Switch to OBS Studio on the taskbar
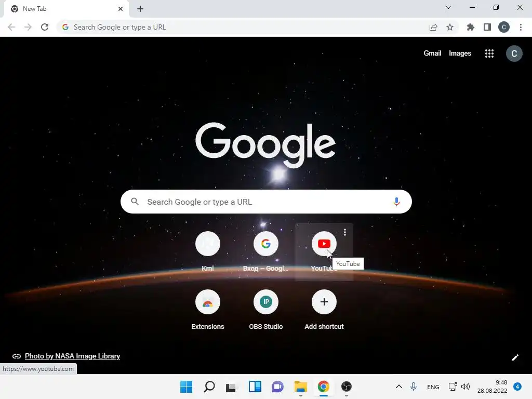Viewport: 532px width, 399px height. [346, 387]
